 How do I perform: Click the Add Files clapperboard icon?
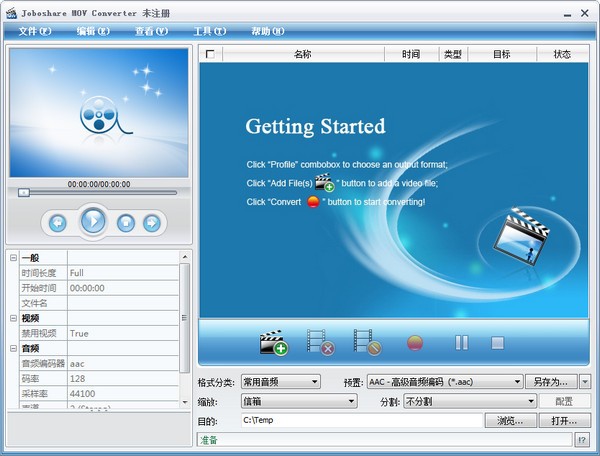point(273,342)
